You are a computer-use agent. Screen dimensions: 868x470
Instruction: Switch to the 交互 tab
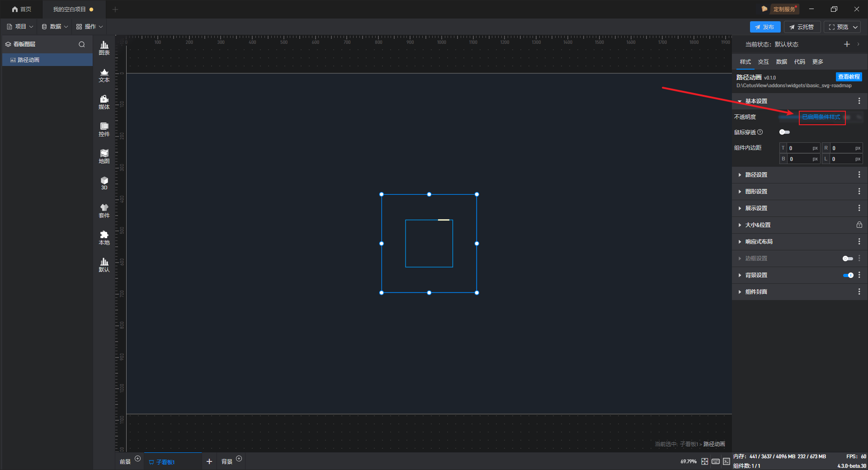click(x=763, y=62)
